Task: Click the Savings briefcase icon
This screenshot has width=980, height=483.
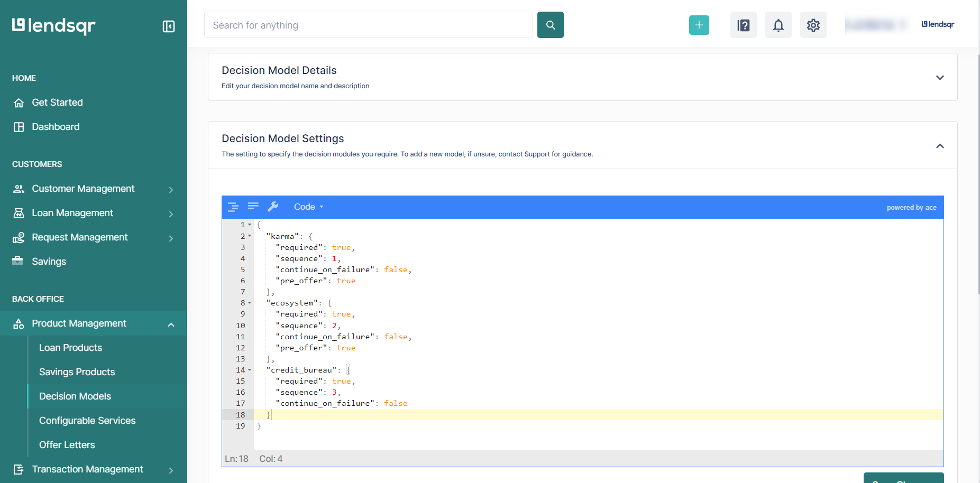Action: click(x=18, y=261)
